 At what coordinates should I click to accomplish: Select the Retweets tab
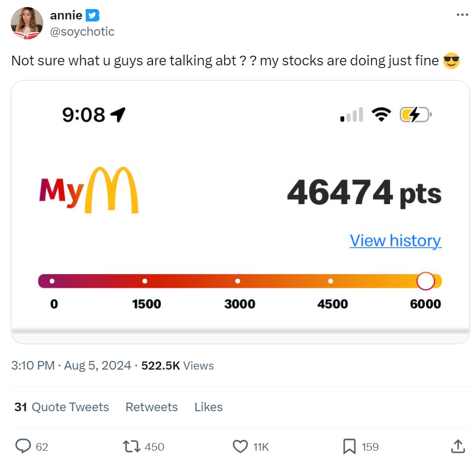[x=151, y=407]
